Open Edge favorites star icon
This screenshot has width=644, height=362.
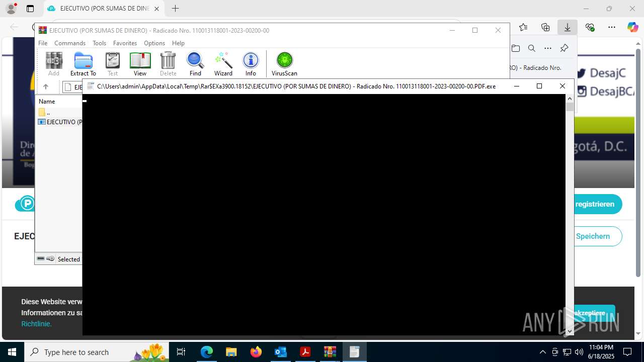point(523,27)
